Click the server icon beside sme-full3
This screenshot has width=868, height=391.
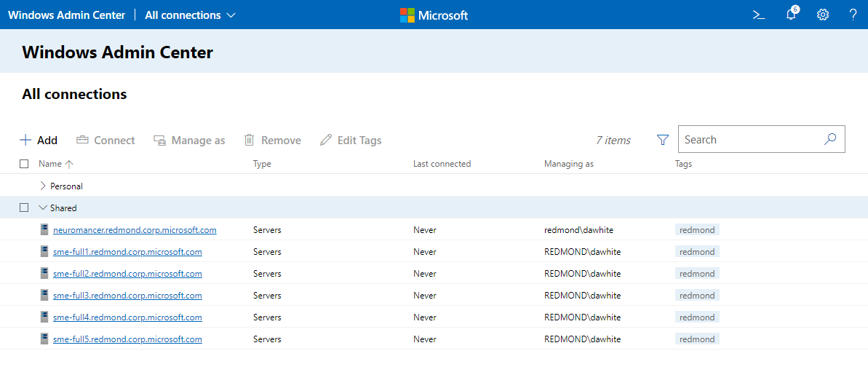pos(44,295)
